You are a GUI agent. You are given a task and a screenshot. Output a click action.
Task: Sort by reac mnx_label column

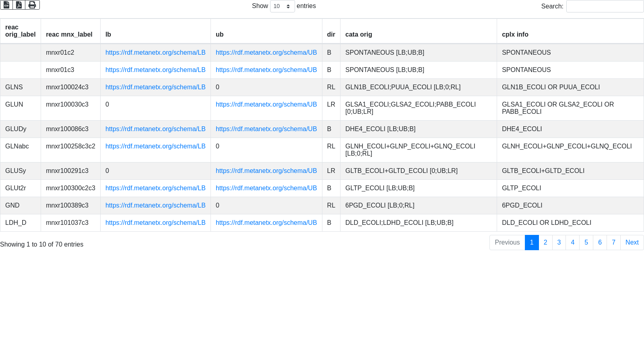coord(69,35)
